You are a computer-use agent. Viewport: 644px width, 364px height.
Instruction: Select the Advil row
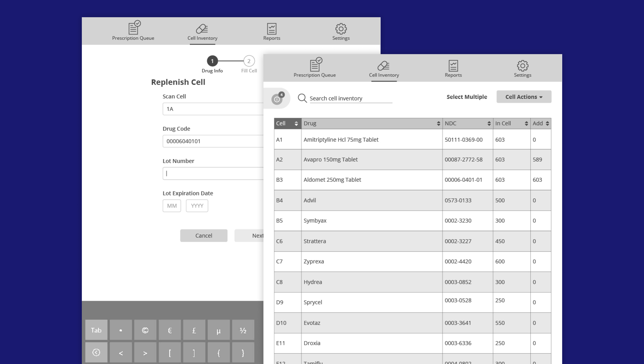pyautogui.click(x=413, y=200)
